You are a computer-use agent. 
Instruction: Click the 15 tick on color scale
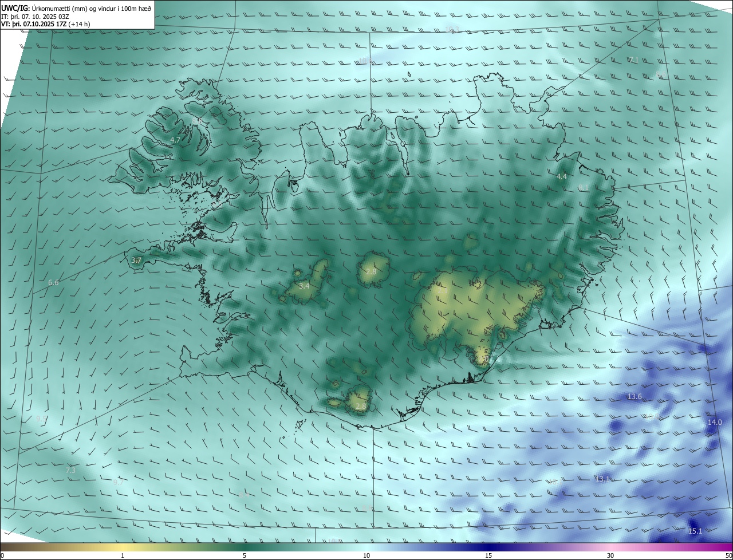pyautogui.click(x=488, y=555)
